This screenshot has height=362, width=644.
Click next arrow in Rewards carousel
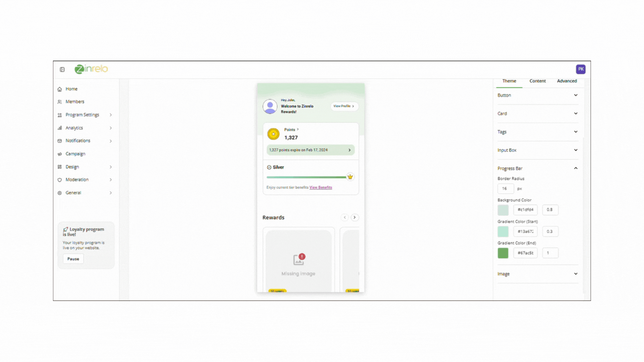click(355, 217)
